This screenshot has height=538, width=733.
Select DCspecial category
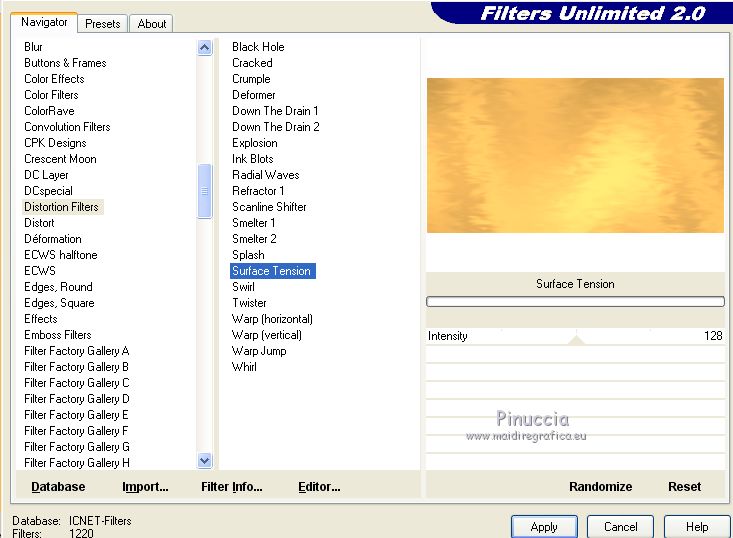[48, 191]
